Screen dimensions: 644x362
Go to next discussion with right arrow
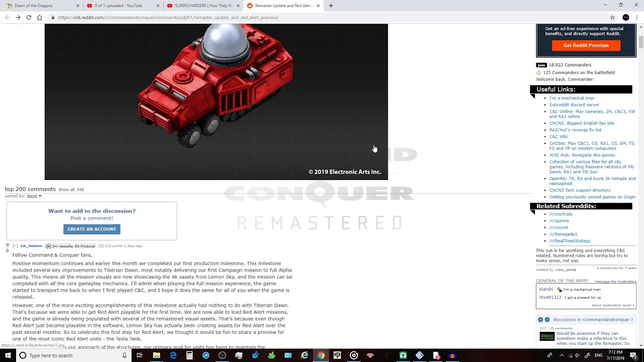(547, 320)
